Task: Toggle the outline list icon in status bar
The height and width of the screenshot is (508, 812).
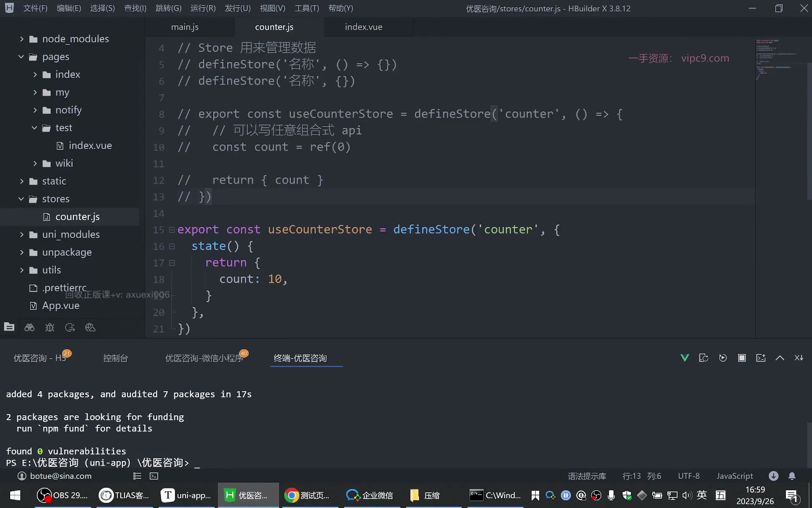Action: [x=137, y=476]
